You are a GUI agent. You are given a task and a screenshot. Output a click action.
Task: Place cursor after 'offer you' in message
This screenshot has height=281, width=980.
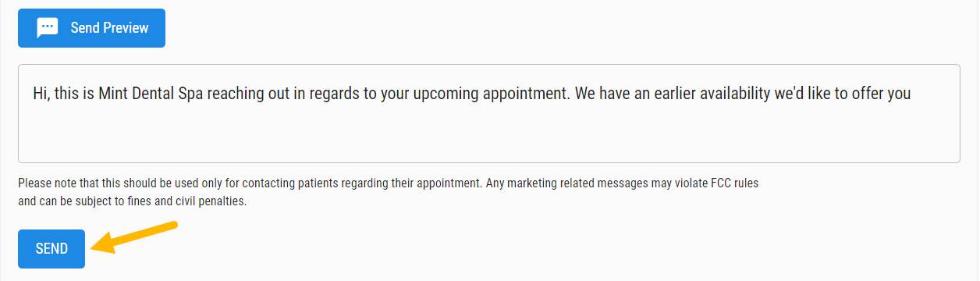[x=914, y=94]
